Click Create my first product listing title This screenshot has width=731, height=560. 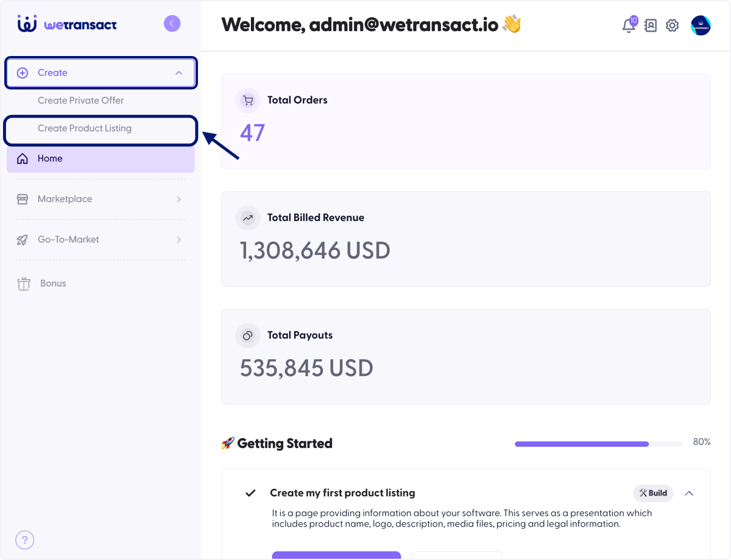[x=342, y=493]
